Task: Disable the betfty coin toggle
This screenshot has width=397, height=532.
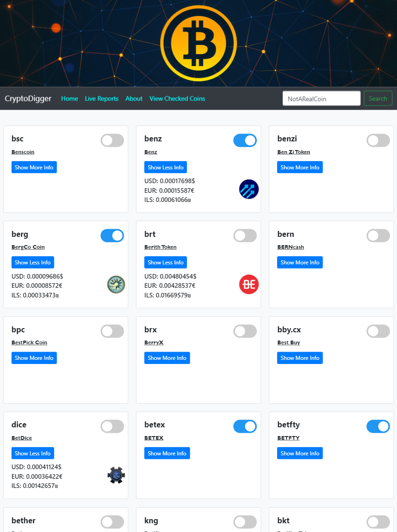Action: point(378,426)
